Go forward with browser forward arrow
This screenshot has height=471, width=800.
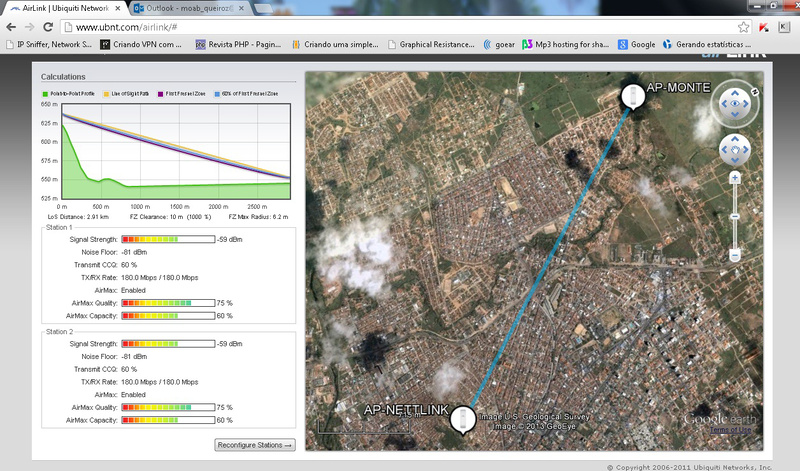[30, 27]
